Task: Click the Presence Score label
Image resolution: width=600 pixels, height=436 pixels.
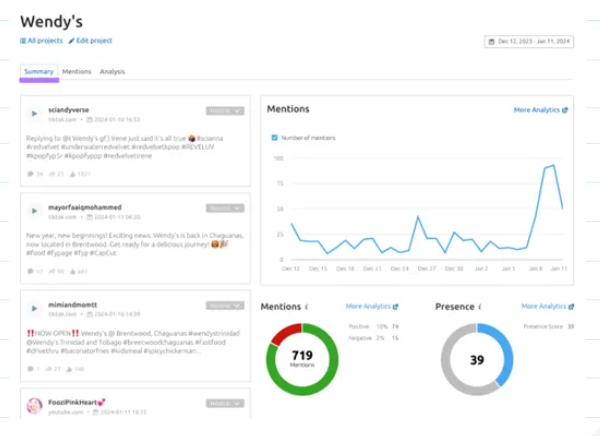Action: [x=543, y=327]
